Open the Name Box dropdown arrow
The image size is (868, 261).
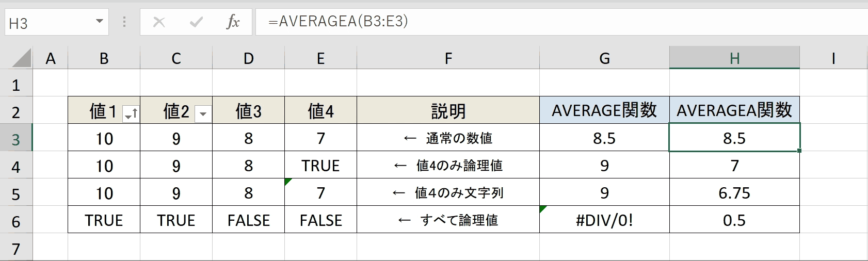click(x=100, y=22)
